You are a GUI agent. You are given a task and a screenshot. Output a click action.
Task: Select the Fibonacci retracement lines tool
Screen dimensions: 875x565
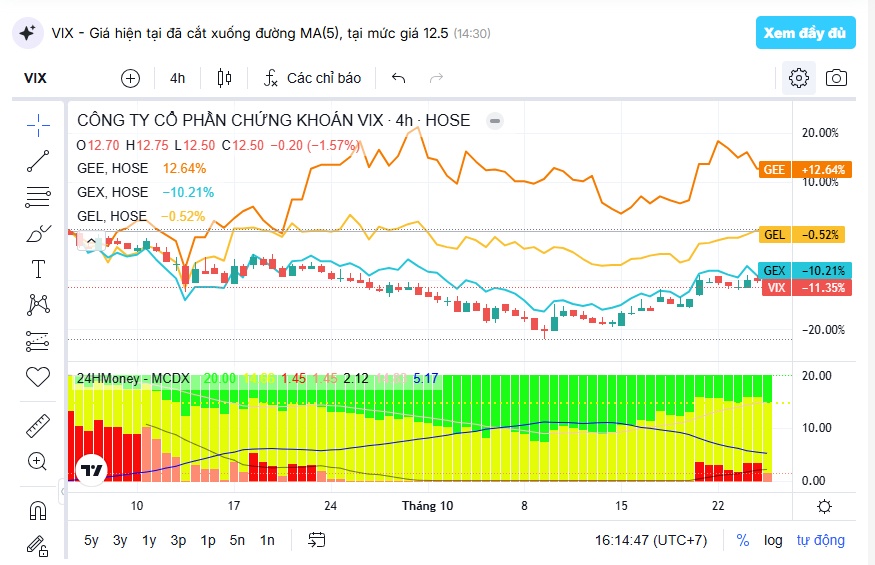pyautogui.click(x=38, y=197)
